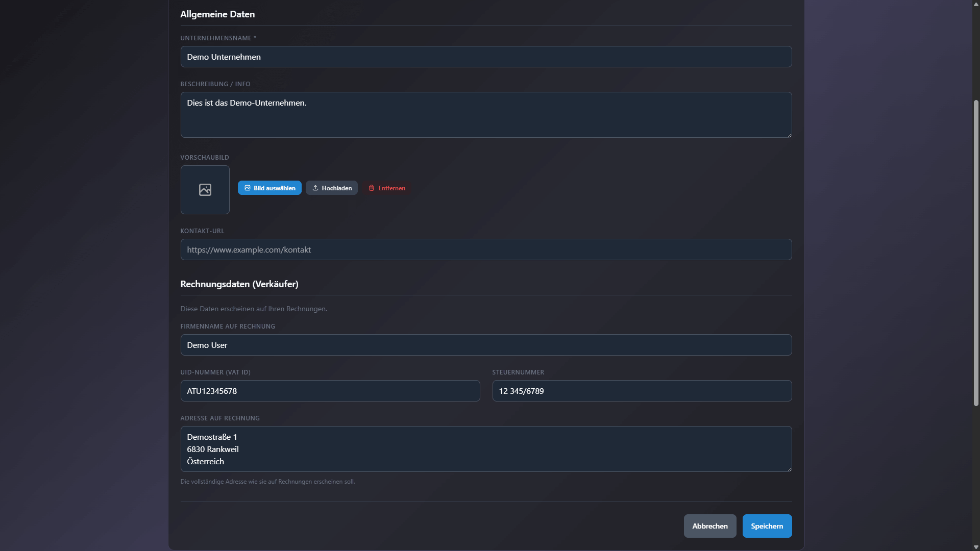Focus the Unternehmensname input field
The image size is (980, 551).
pyautogui.click(x=485, y=57)
